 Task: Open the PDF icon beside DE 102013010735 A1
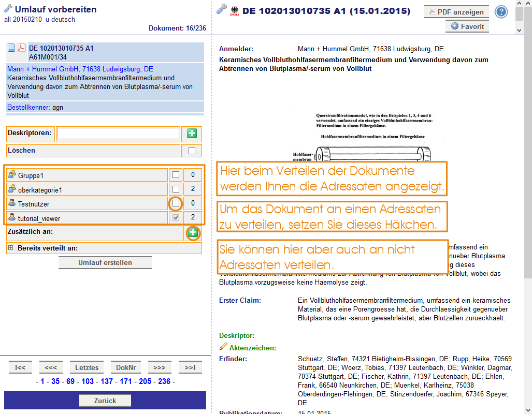(21, 48)
